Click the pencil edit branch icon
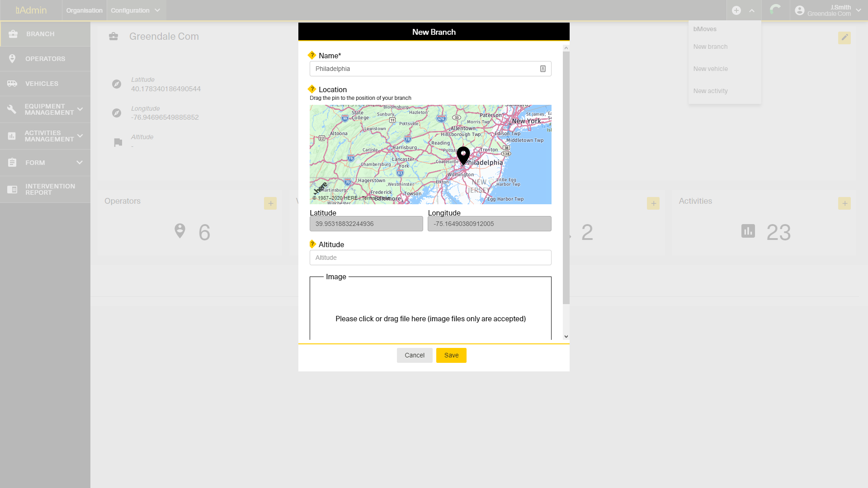 pos(844,38)
